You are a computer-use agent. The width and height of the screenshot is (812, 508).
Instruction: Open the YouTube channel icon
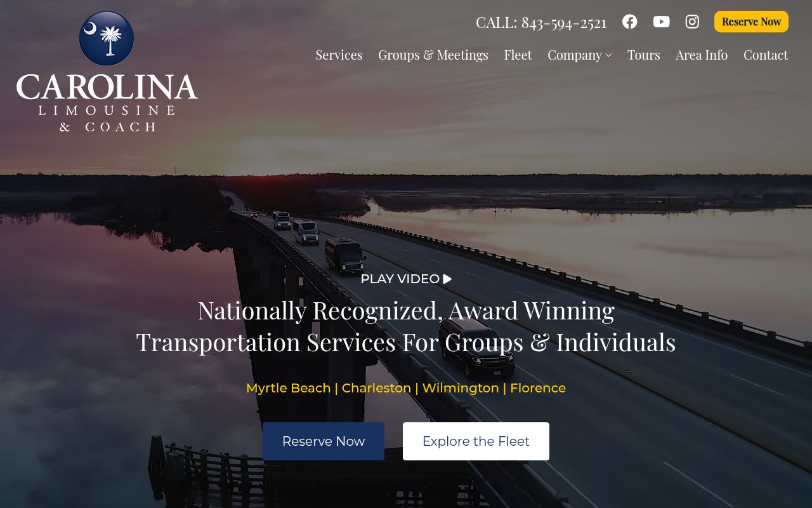coord(661,22)
